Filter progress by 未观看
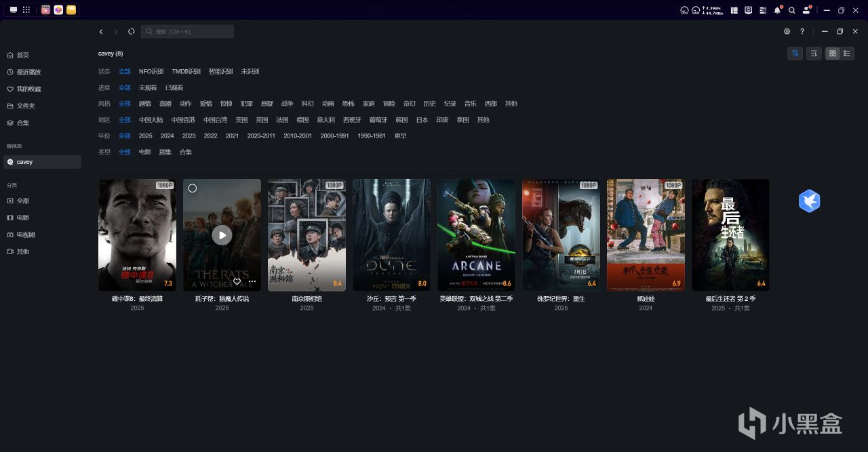Viewport: 868px width, 452px height. coord(148,87)
